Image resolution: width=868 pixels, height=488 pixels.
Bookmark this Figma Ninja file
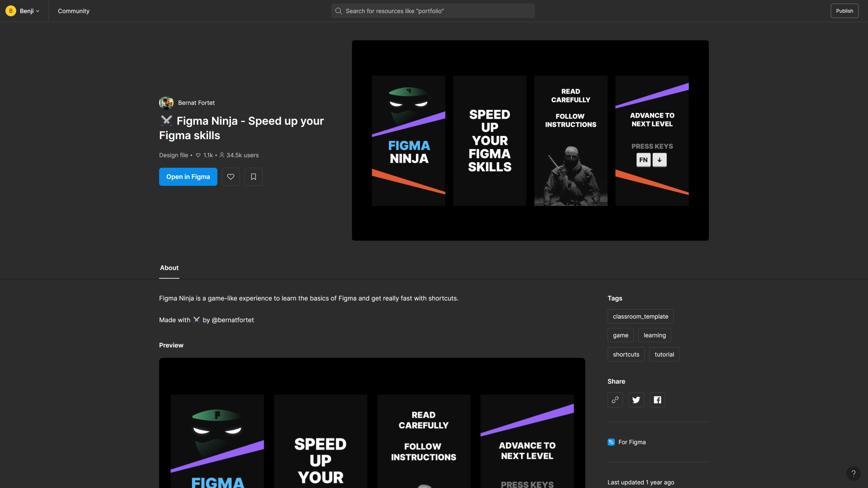(253, 177)
